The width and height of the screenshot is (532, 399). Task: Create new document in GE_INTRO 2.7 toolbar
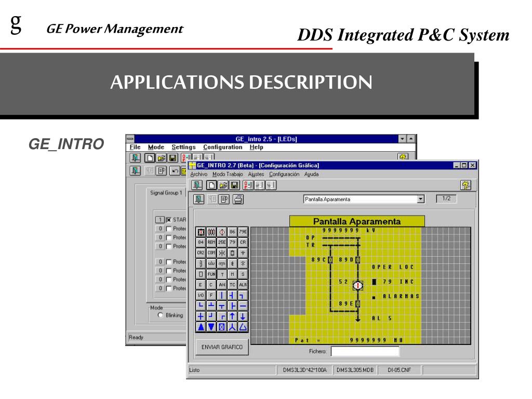pyautogui.click(x=212, y=185)
